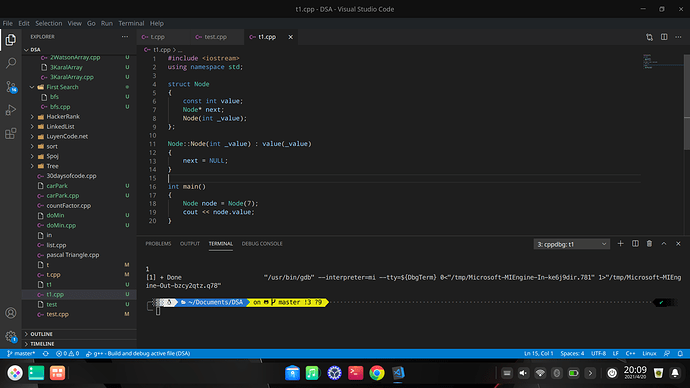Open the Terminal menu

[x=131, y=23]
